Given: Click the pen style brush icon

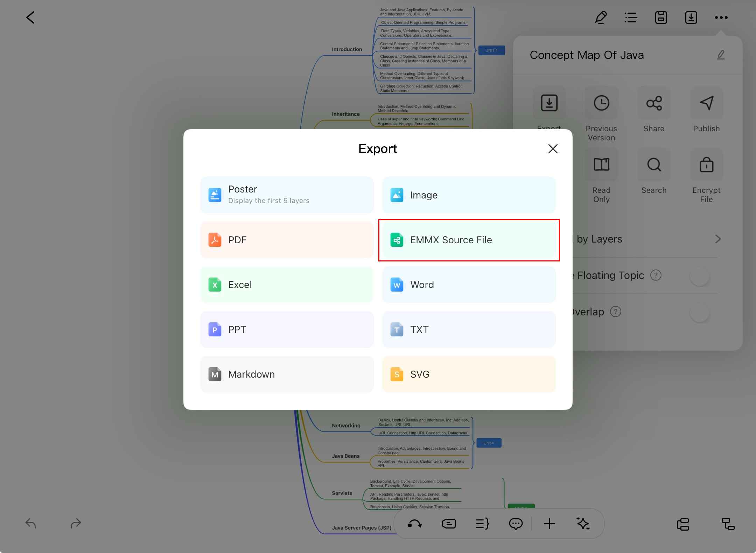Looking at the screenshot, I should click(601, 17).
